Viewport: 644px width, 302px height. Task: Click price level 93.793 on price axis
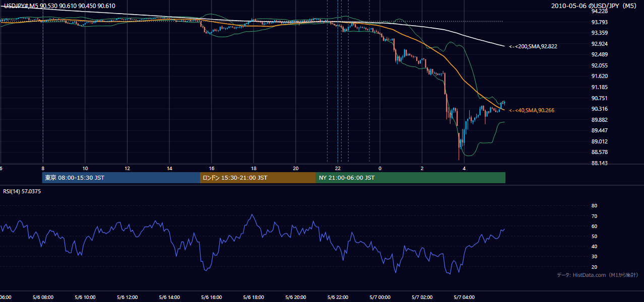(x=599, y=22)
